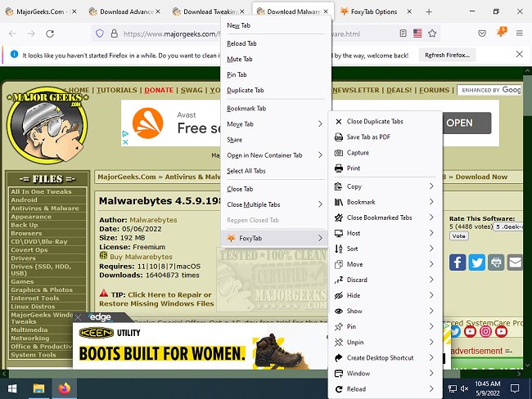
Task: Click the Discard sleep icon
Action: pos(339,280)
